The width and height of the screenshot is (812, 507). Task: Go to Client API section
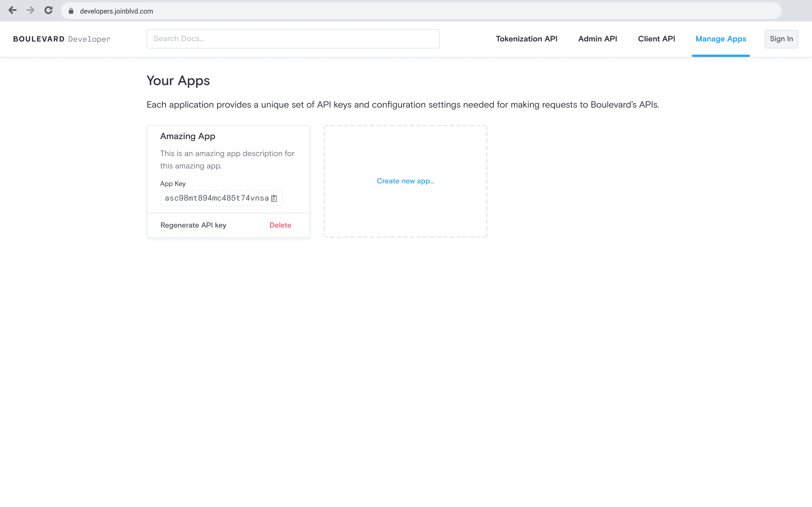pos(656,39)
